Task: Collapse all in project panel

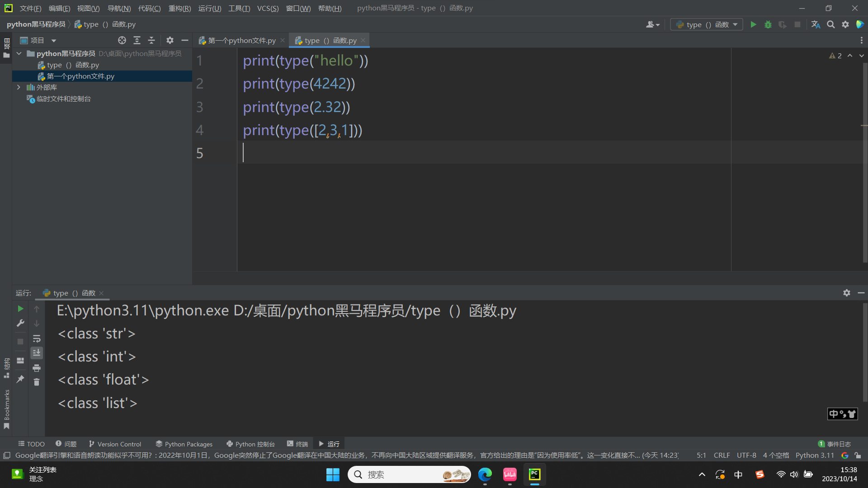Action: 151,40
